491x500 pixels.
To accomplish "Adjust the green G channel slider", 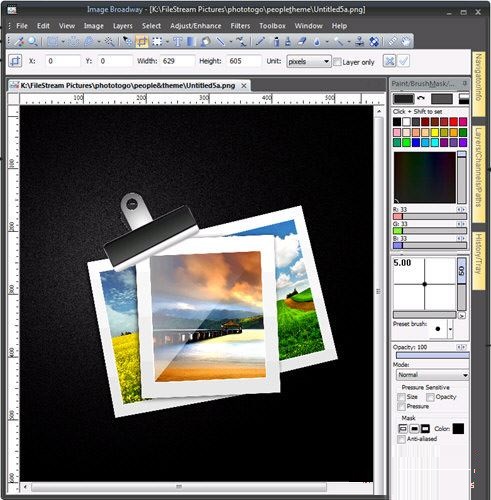I will 430,231.
